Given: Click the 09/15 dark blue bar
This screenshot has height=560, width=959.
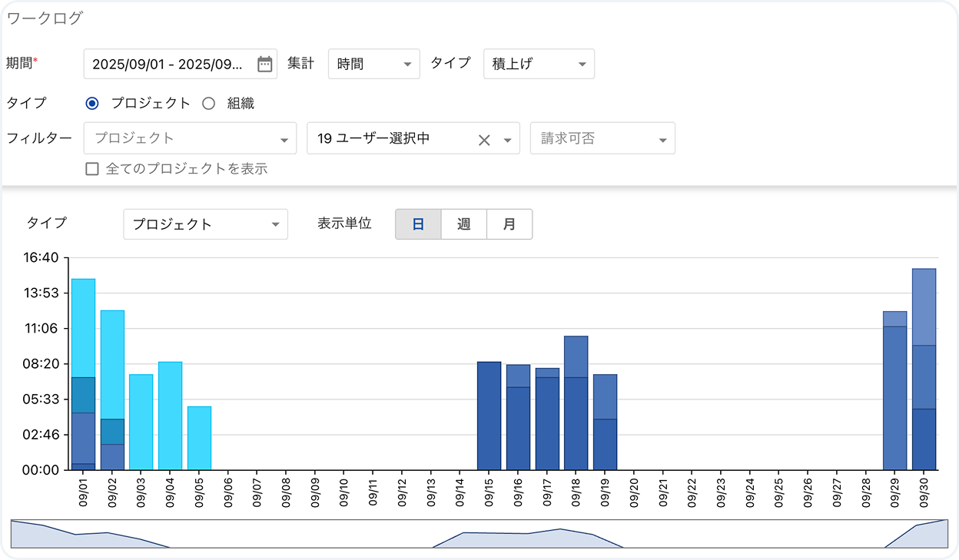Looking at the screenshot, I should click(489, 416).
